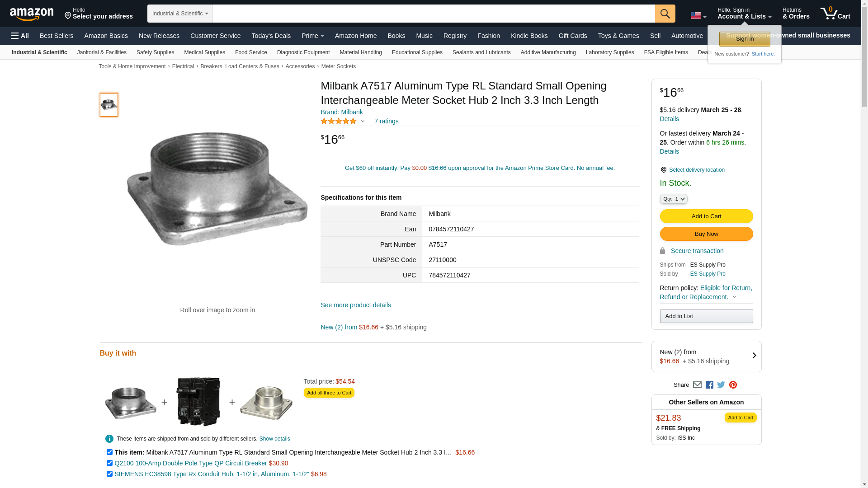Click the Amazon logo
This screenshot has height=488, width=868.
(x=32, y=14)
